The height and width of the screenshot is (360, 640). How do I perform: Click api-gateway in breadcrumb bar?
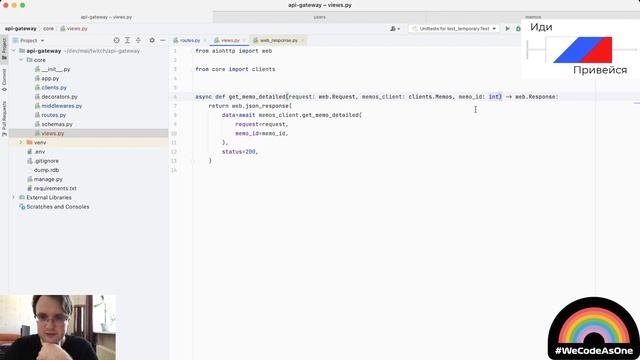pos(20,29)
